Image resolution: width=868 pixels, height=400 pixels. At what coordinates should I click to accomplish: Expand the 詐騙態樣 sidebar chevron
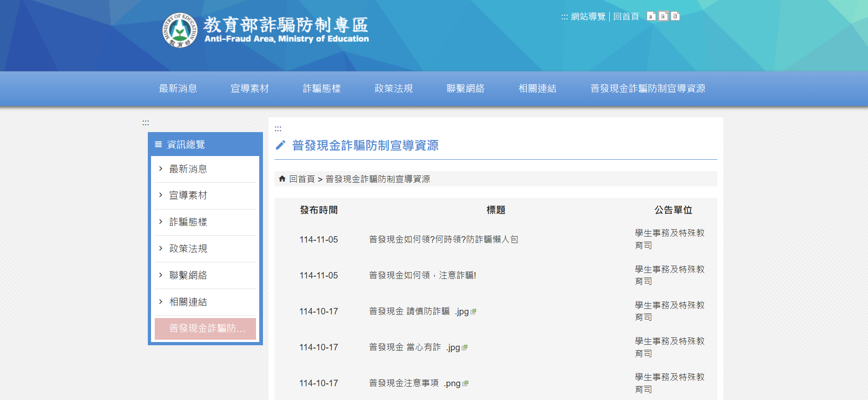point(161,222)
